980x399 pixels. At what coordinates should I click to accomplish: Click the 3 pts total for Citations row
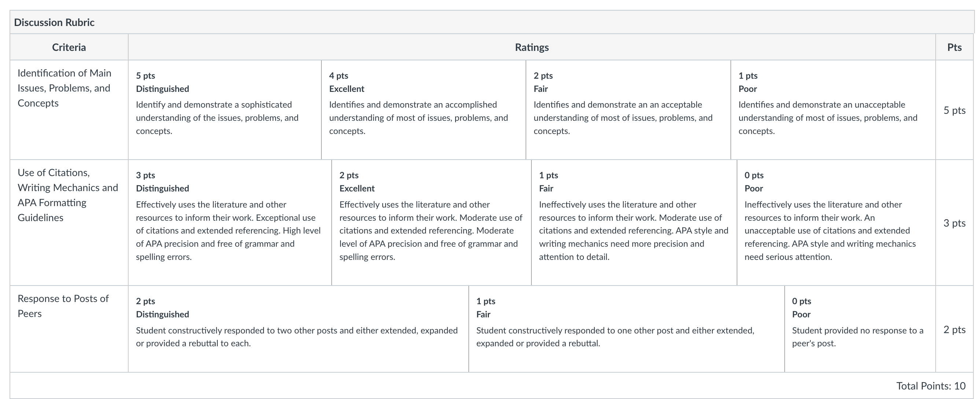coord(954,223)
